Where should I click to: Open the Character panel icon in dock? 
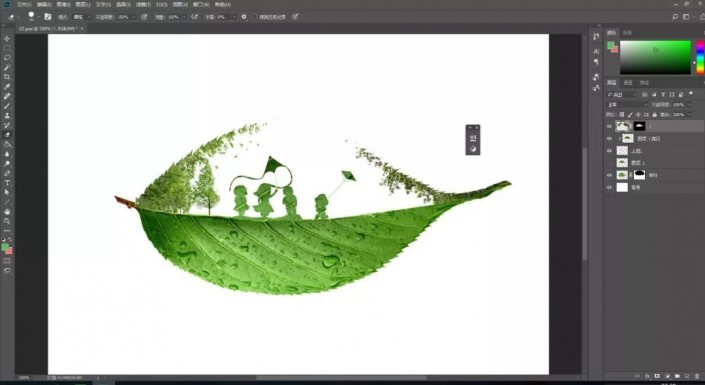pos(596,52)
